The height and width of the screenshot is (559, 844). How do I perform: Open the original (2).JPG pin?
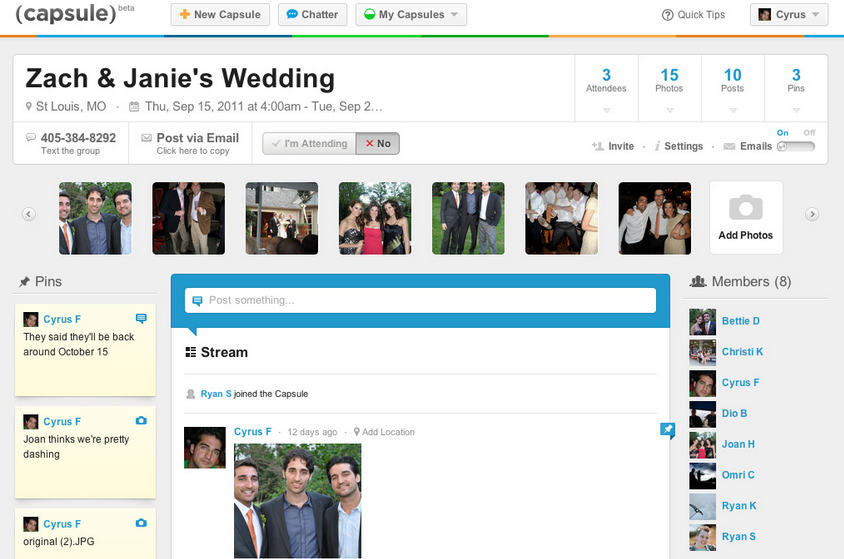tap(85, 534)
